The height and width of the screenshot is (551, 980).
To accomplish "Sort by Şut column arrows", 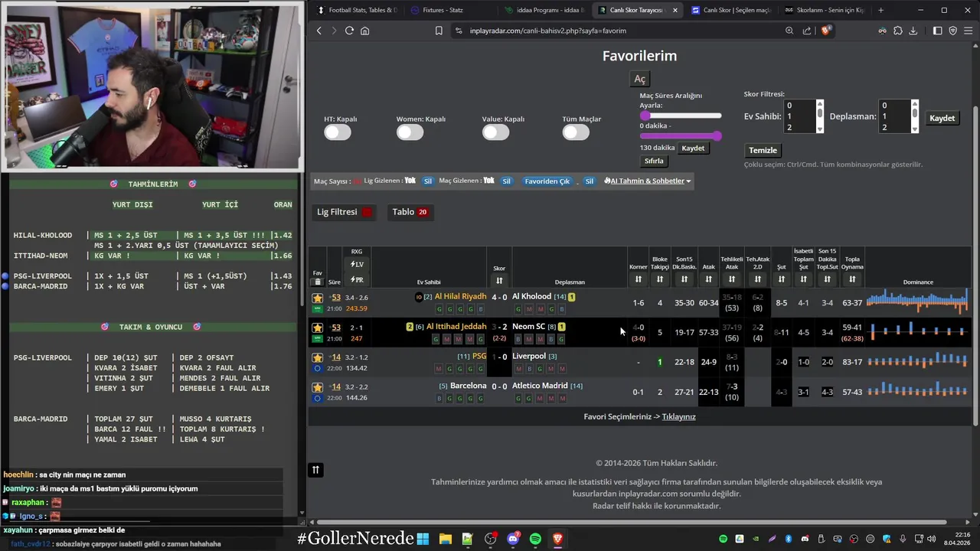I will click(782, 279).
